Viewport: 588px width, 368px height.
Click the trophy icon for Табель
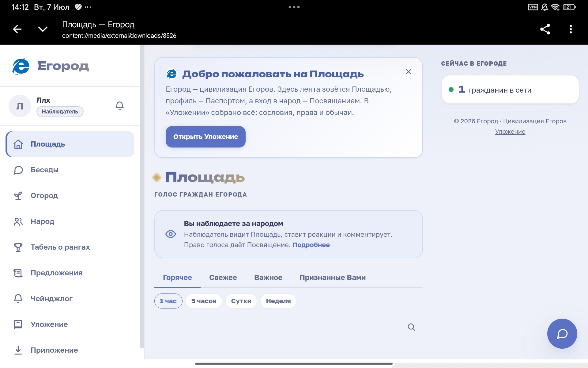(18, 247)
